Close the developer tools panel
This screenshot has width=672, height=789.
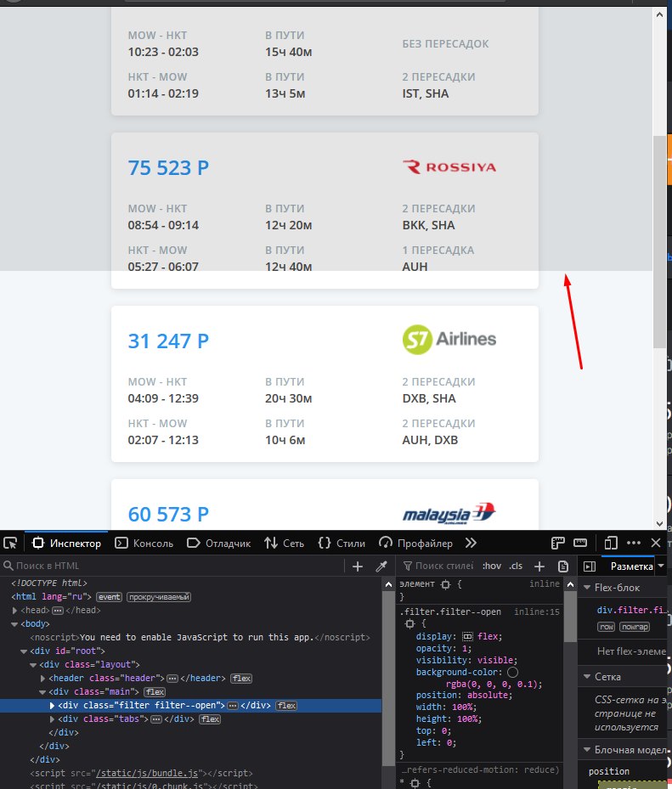(656, 543)
